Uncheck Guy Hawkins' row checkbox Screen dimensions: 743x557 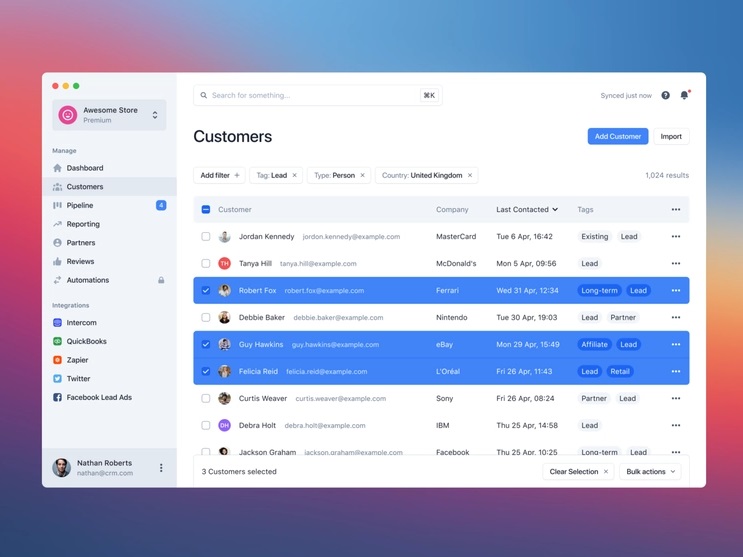206,345
